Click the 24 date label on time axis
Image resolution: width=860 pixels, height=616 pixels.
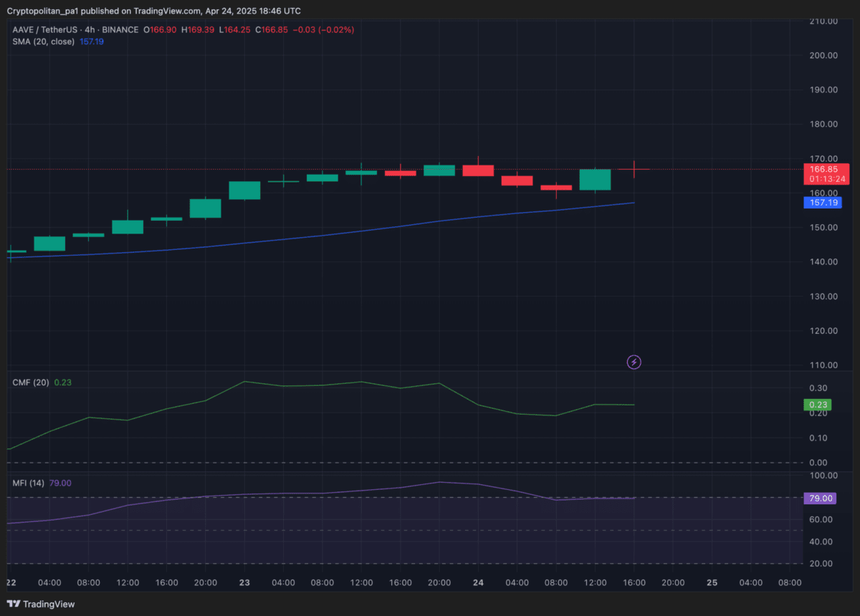point(478,582)
